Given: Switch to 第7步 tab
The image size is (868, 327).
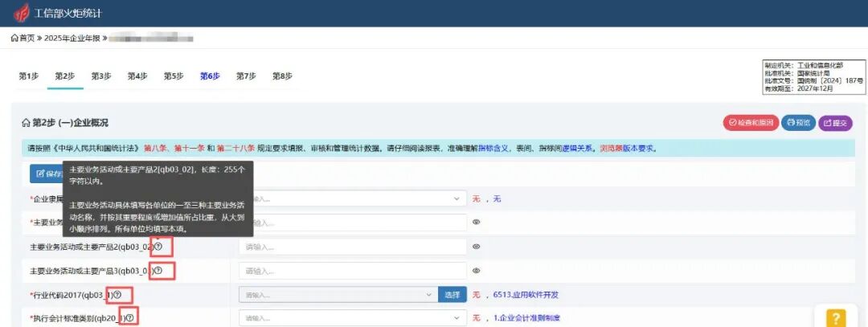Looking at the screenshot, I should tap(246, 76).
